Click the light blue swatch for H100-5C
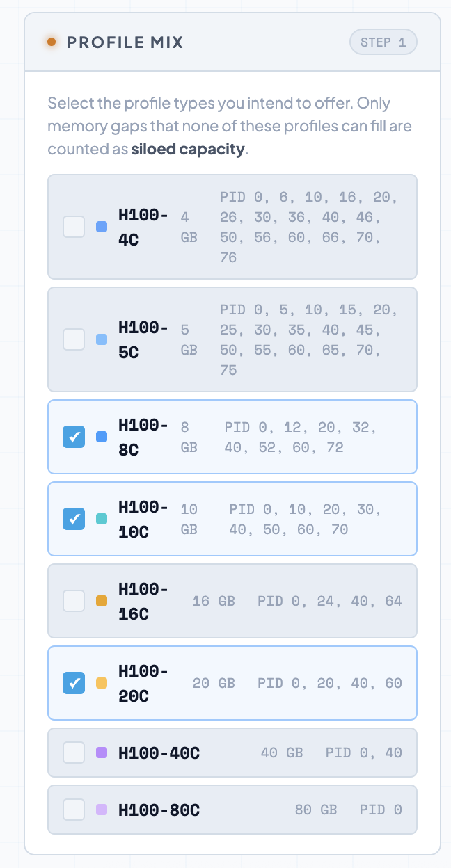 click(101, 339)
